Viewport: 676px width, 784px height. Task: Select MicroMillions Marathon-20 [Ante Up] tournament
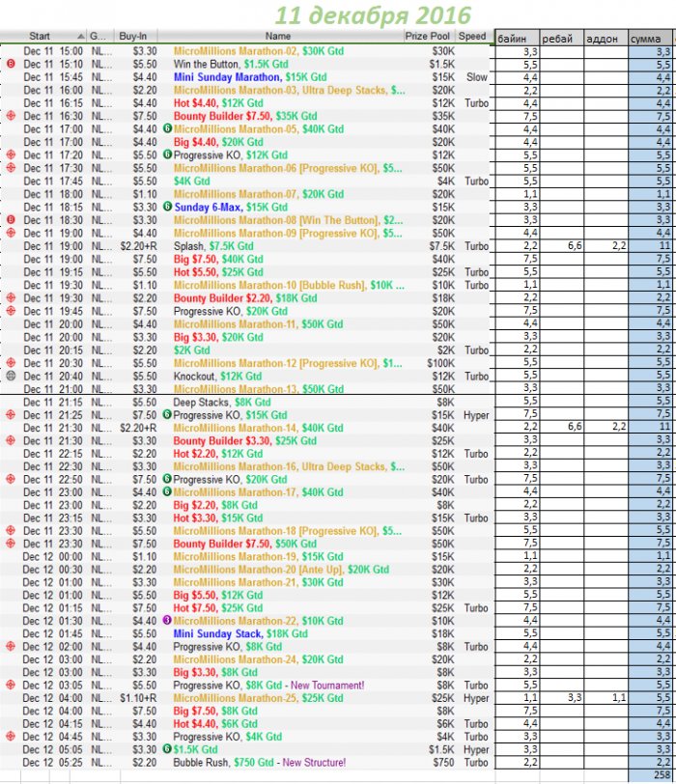pos(281,569)
